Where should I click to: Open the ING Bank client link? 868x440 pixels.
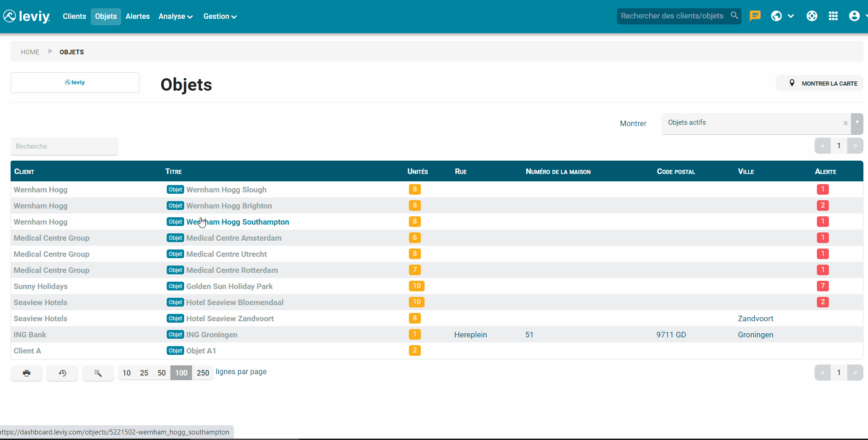(x=30, y=335)
